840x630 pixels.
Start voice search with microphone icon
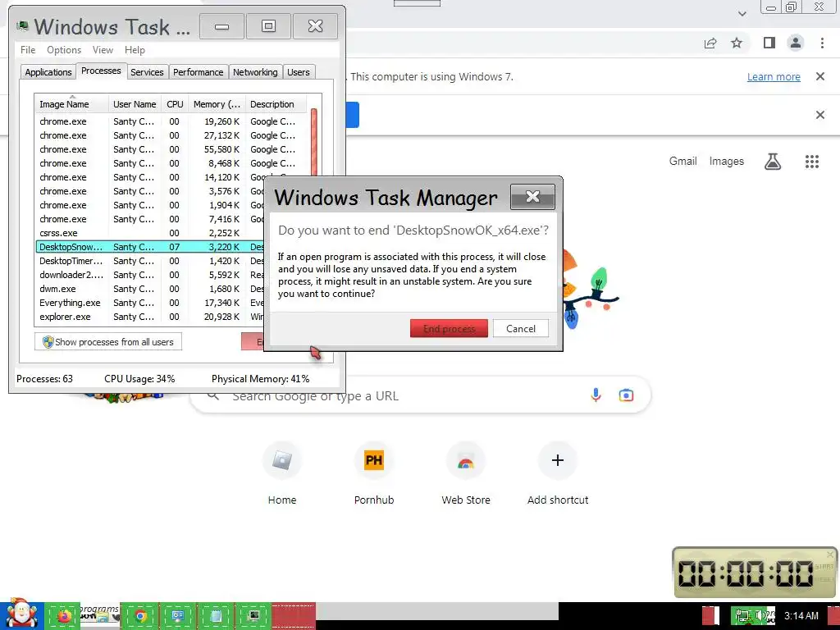[596, 395]
